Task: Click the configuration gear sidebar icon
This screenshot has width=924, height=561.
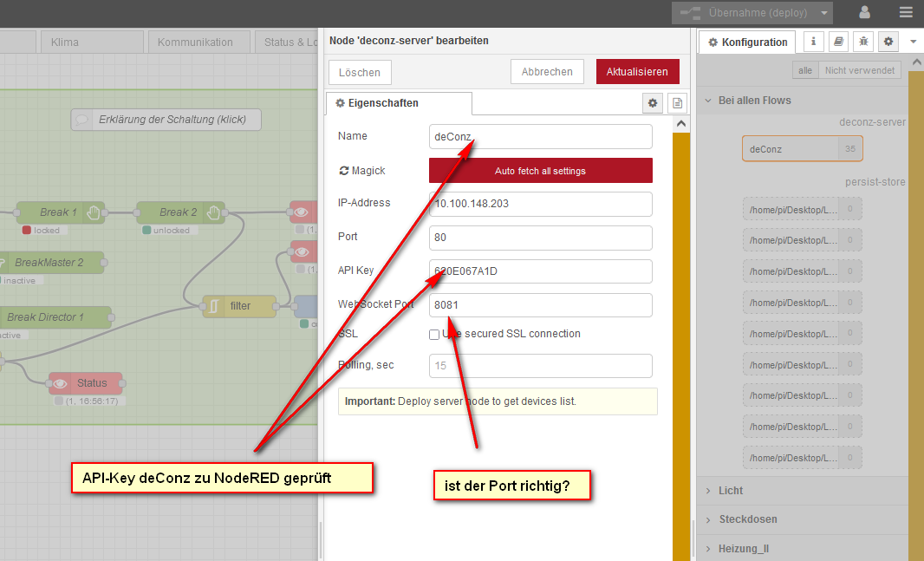Action: [x=888, y=41]
